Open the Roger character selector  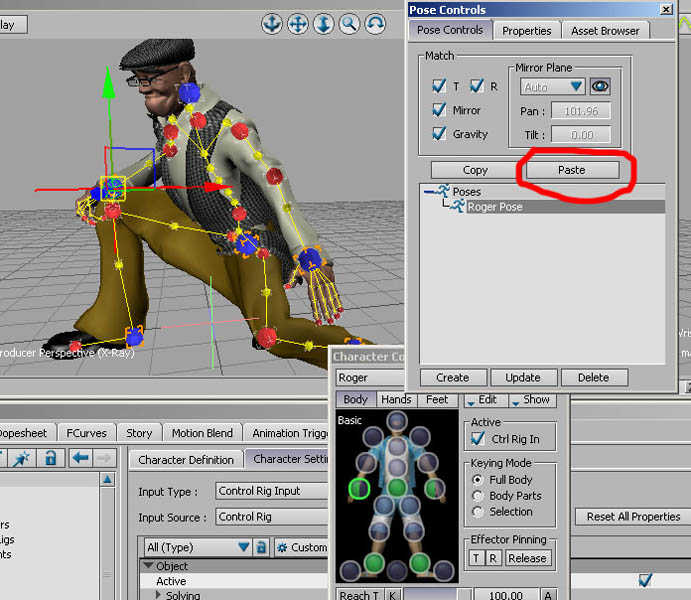[x=370, y=378]
